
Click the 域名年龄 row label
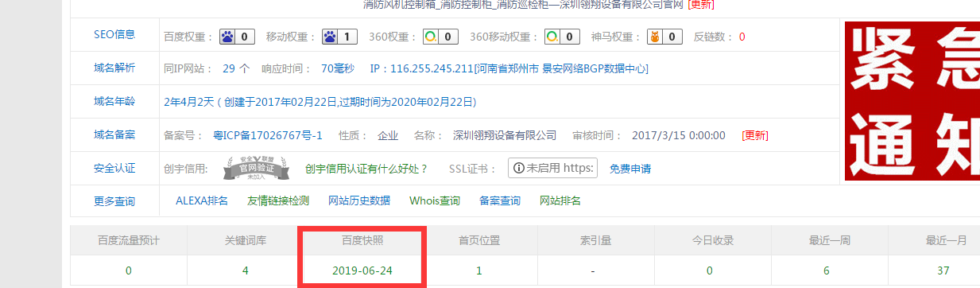pos(114,101)
